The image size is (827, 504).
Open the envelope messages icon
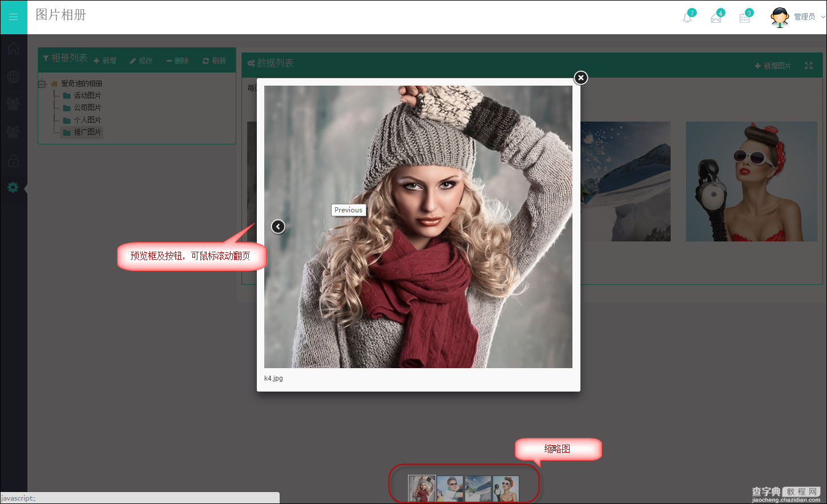point(716,18)
